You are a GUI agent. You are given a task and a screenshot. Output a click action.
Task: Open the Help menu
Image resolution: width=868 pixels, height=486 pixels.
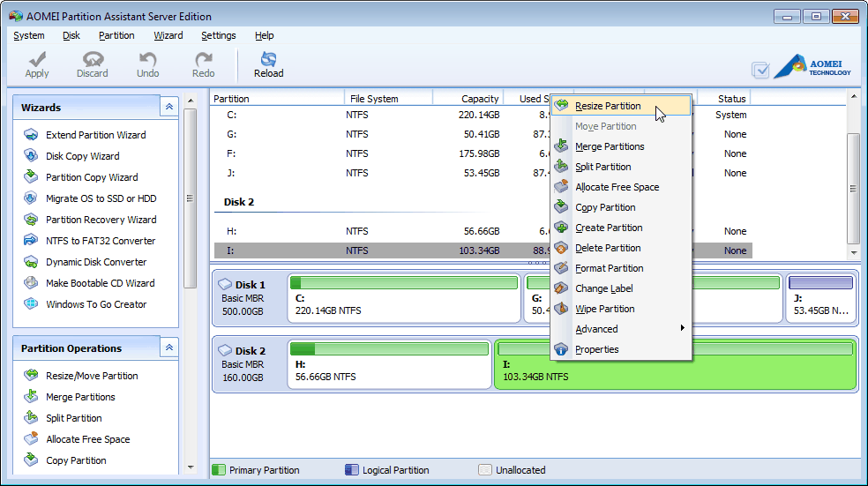click(x=264, y=35)
